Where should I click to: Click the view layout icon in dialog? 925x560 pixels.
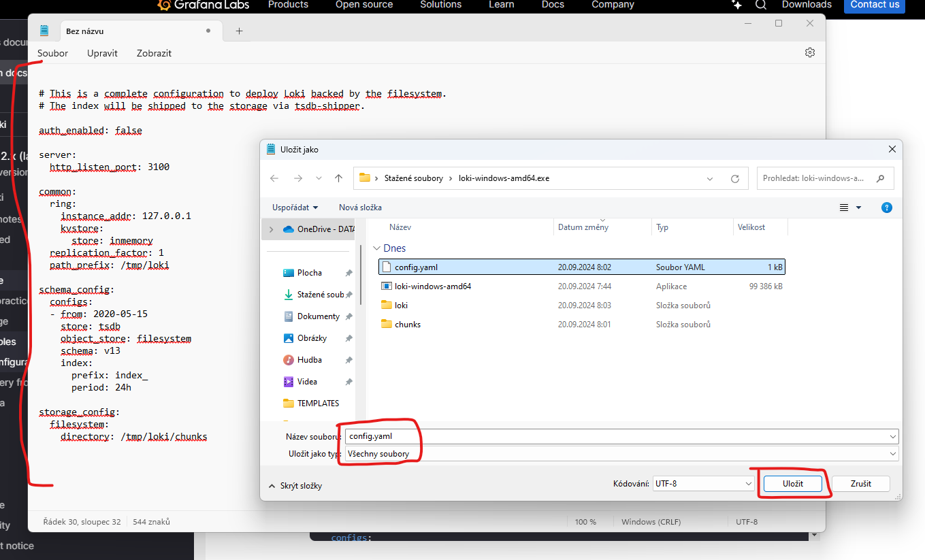[845, 208]
